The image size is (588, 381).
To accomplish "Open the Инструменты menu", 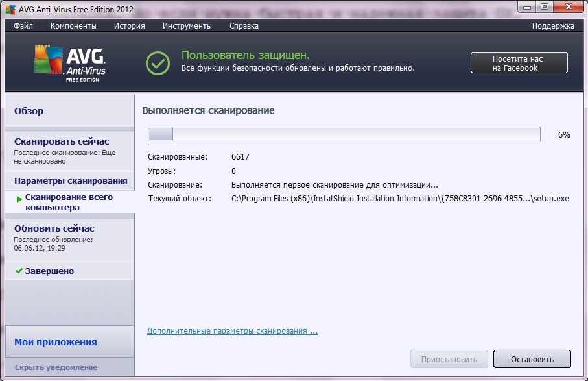I will point(187,26).
